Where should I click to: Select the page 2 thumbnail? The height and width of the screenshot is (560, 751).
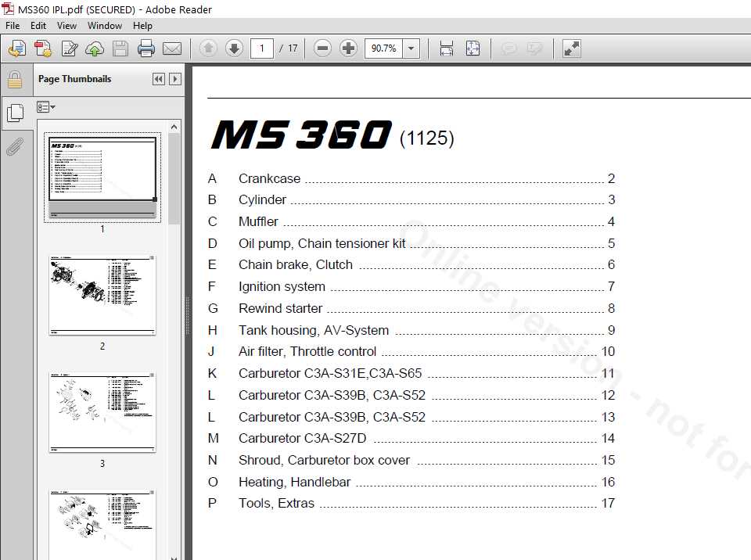point(102,295)
